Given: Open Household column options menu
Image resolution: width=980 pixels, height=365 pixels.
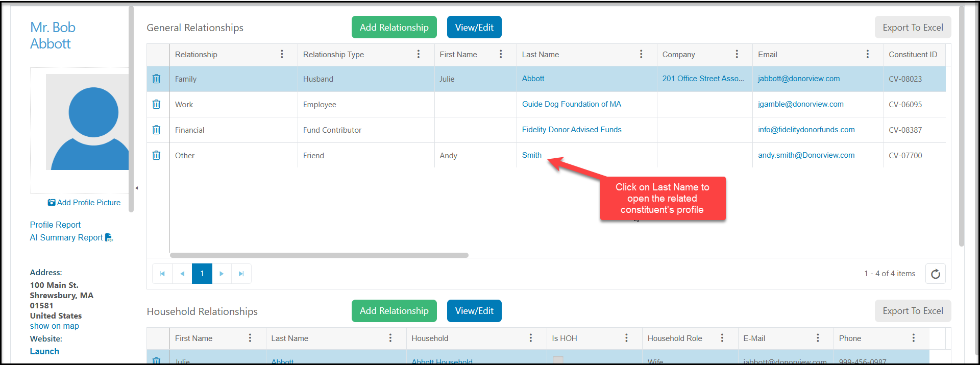Looking at the screenshot, I should pos(531,338).
